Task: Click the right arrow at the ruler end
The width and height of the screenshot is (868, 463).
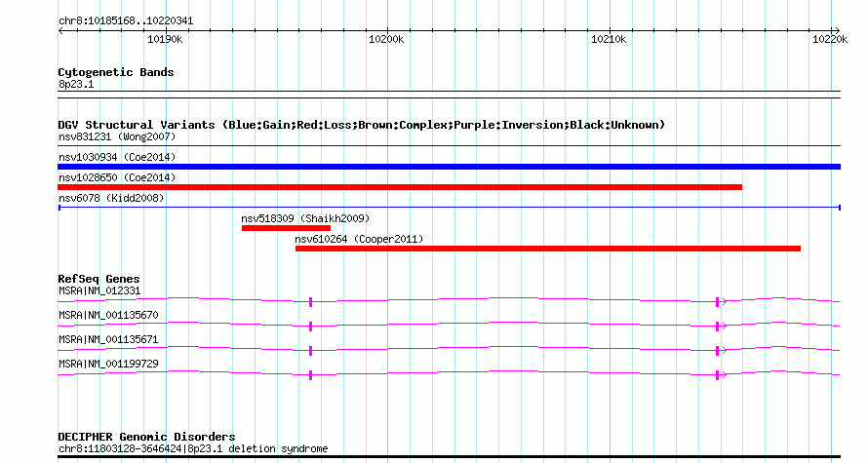Action: pyautogui.click(x=837, y=31)
